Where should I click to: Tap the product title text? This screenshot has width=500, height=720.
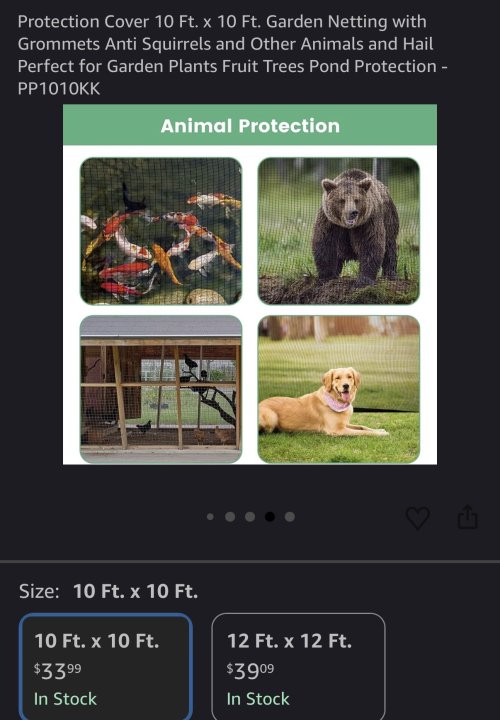pyautogui.click(x=232, y=55)
